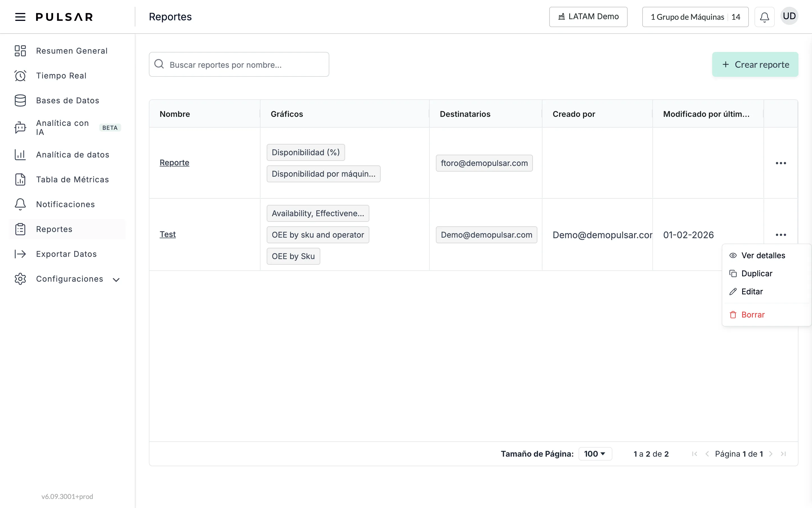Screen dimensions: 812x508
Task: Click the OEE by sku and operator chip
Action: pyautogui.click(x=318, y=235)
